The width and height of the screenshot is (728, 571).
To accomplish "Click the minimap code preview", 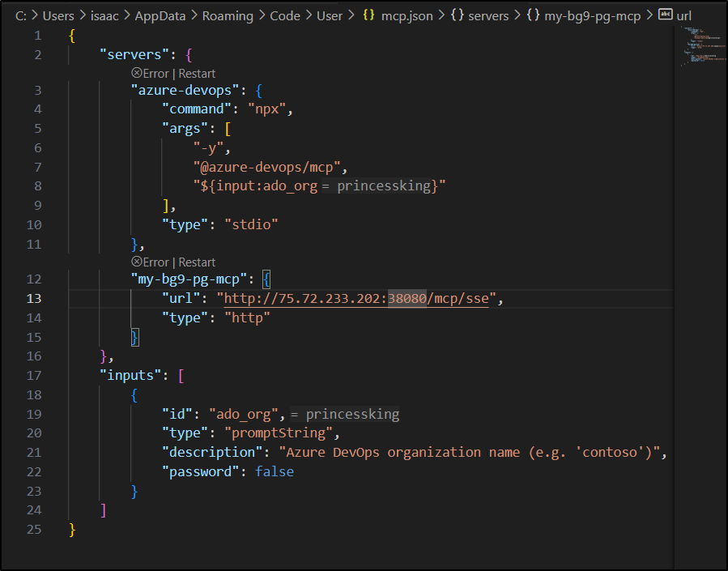I will point(699,47).
